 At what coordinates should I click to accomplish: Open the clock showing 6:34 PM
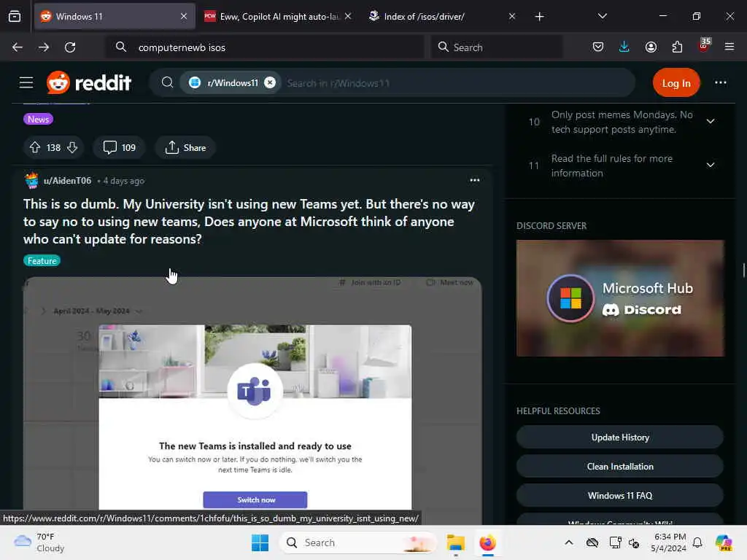[x=670, y=542]
